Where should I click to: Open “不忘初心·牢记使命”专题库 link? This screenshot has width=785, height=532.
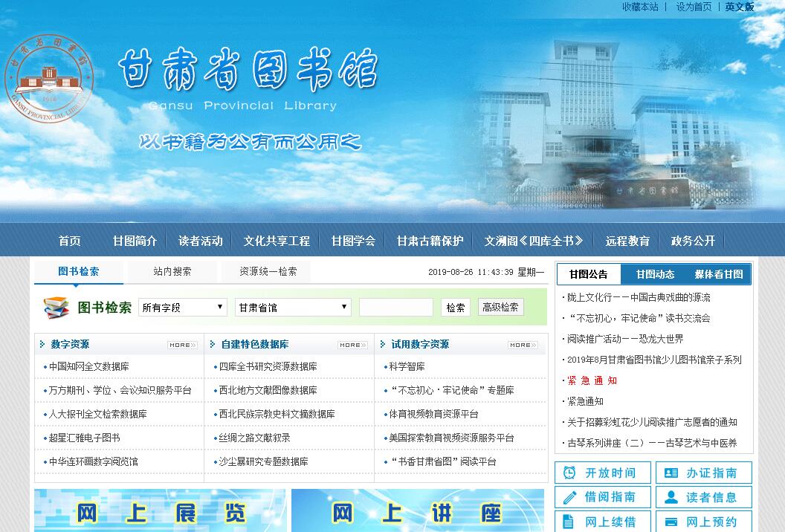click(x=451, y=390)
